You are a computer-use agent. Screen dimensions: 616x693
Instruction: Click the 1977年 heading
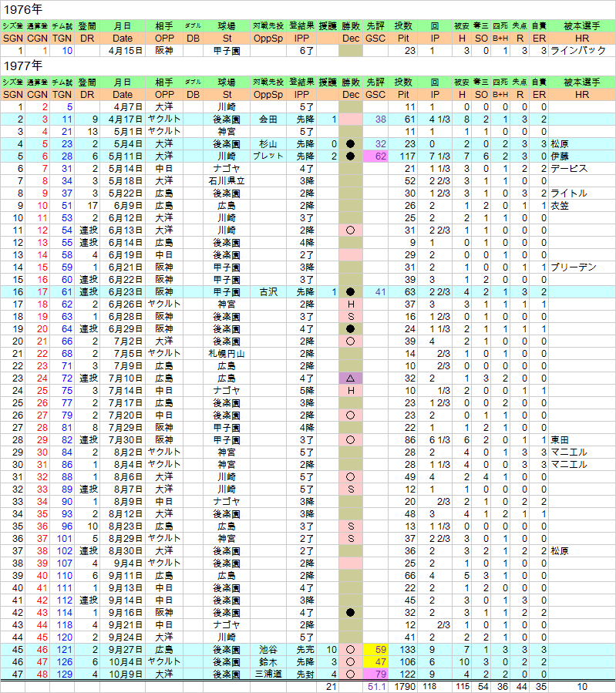(x=23, y=66)
